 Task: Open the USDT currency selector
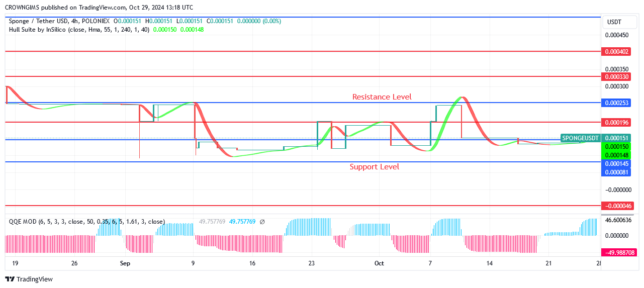[614, 22]
